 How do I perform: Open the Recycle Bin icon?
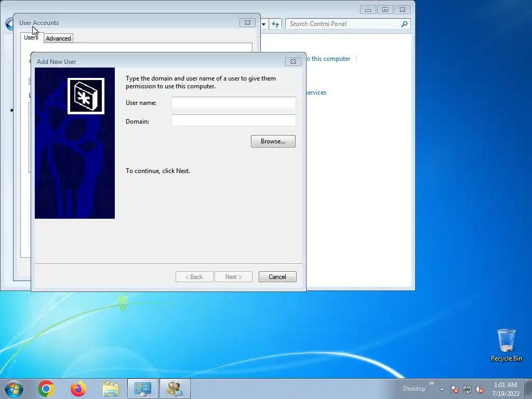506,345
